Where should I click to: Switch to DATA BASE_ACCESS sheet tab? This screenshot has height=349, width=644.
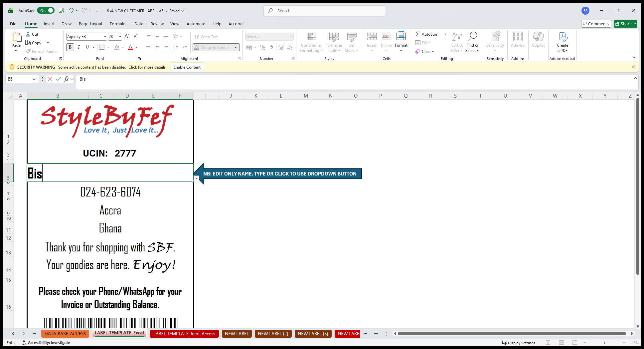tap(65, 334)
